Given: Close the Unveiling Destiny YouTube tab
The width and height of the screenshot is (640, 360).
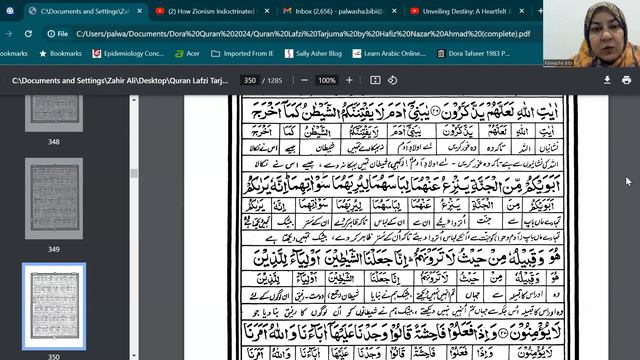Looking at the screenshot, I should coord(522,11).
